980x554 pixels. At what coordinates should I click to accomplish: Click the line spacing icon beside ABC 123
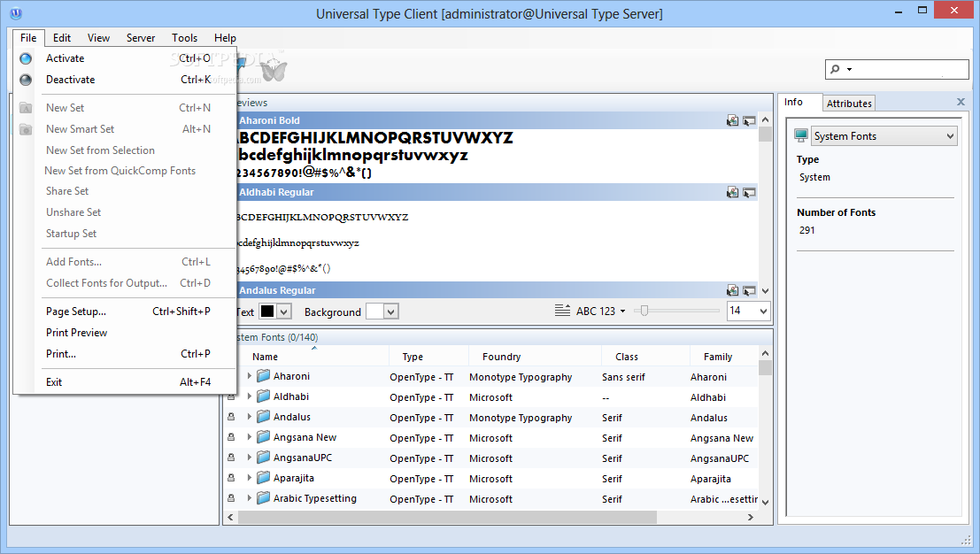pos(562,311)
